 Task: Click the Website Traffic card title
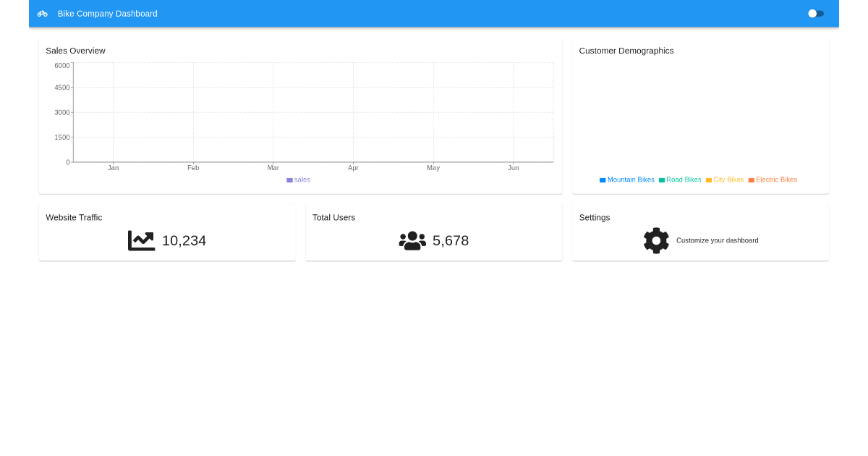pos(74,217)
